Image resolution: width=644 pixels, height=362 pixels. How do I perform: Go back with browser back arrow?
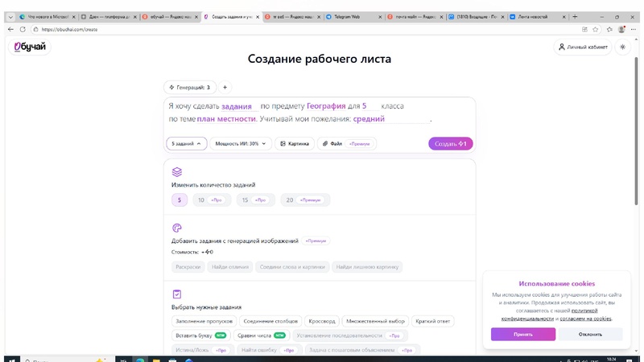(10, 30)
